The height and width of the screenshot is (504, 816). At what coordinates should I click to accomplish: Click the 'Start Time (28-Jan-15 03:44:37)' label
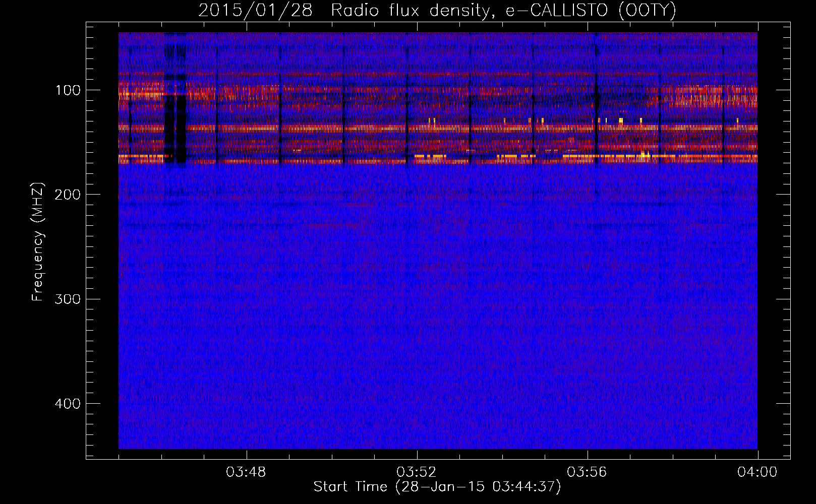click(x=437, y=487)
